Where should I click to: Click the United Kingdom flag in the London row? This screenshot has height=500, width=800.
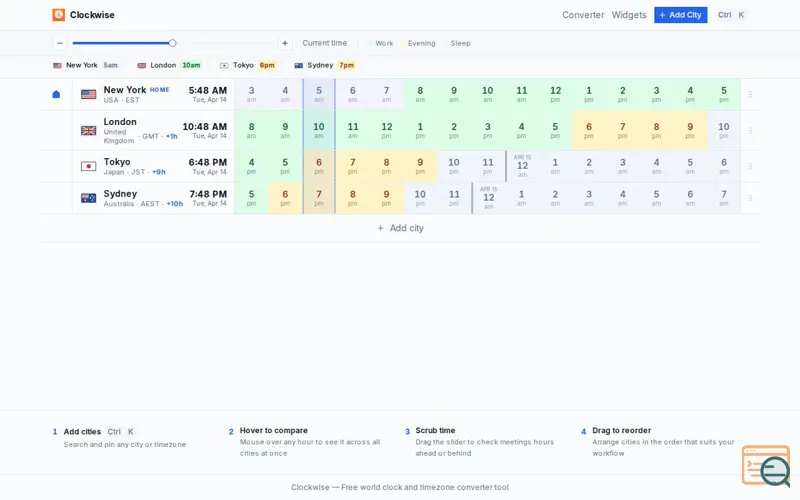[x=88, y=131]
